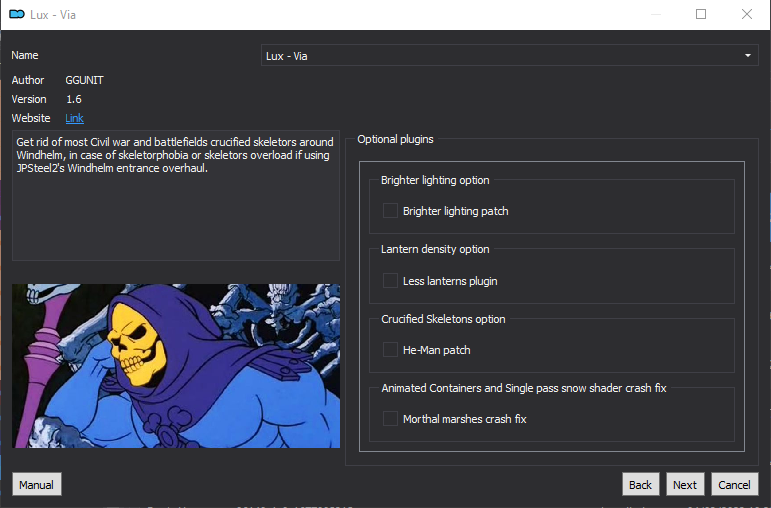Click the Animated Containers crash fix group title
Screen dimensions: 771x508
click(524, 388)
